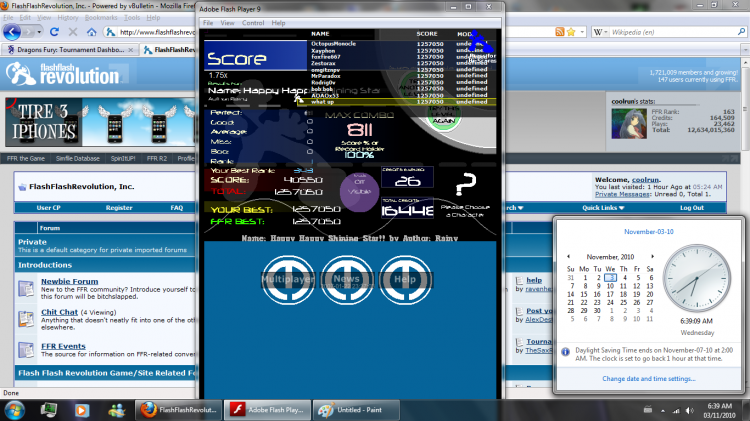
Task: Open Flash Player View menu
Action: coord(227,23)
